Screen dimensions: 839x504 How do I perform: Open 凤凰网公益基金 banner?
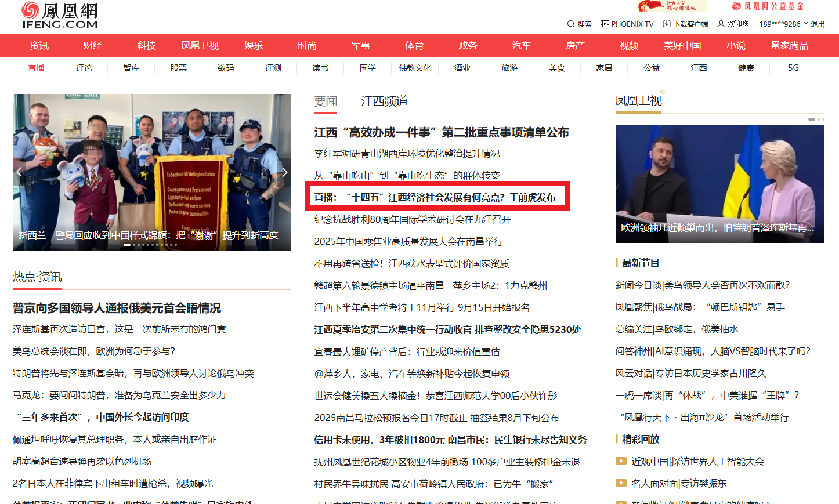click(767, 6)
